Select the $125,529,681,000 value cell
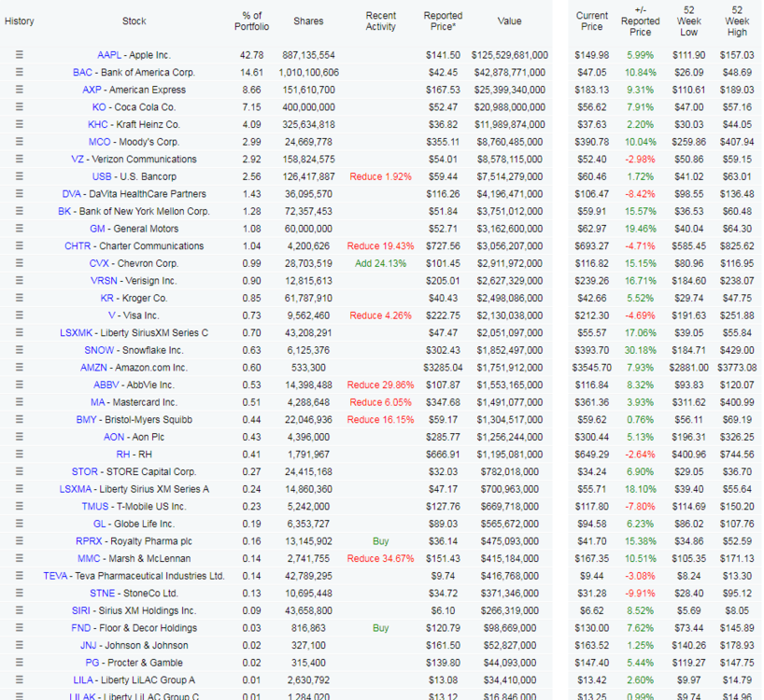The image size is (764, 700). (509, 55)
